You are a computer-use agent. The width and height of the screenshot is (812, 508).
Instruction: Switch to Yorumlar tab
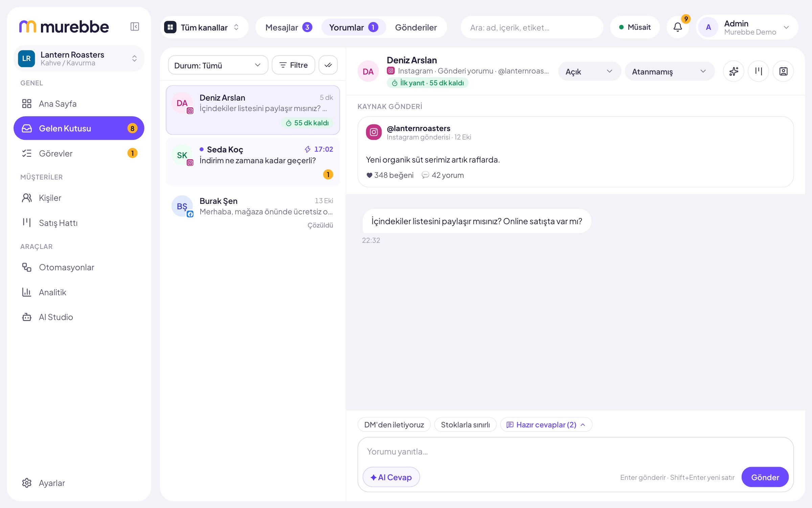coord(354,27)
